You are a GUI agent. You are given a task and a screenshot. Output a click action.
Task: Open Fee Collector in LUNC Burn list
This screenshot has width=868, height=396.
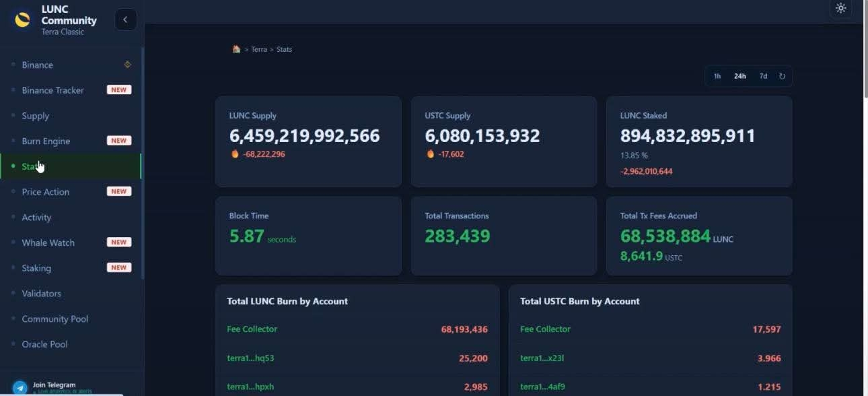click(252, 329)
